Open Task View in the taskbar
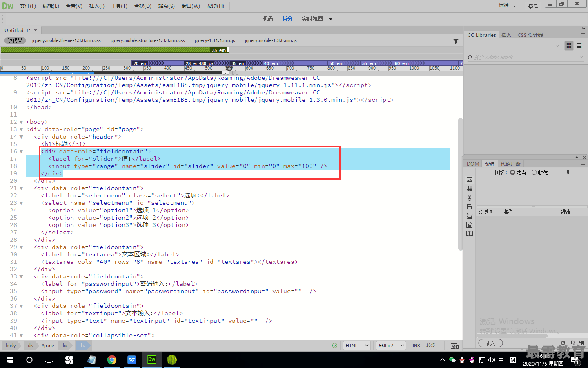This screenshot has width=588, height=368. point(49,360)
